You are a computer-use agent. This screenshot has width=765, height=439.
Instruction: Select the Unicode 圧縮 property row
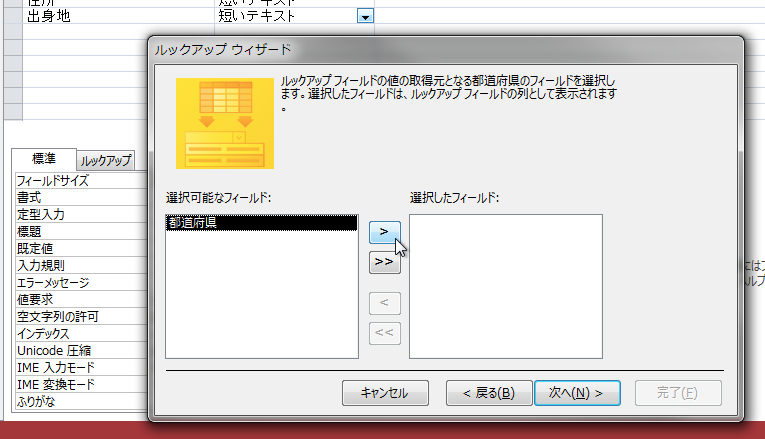tap(81, 351)
